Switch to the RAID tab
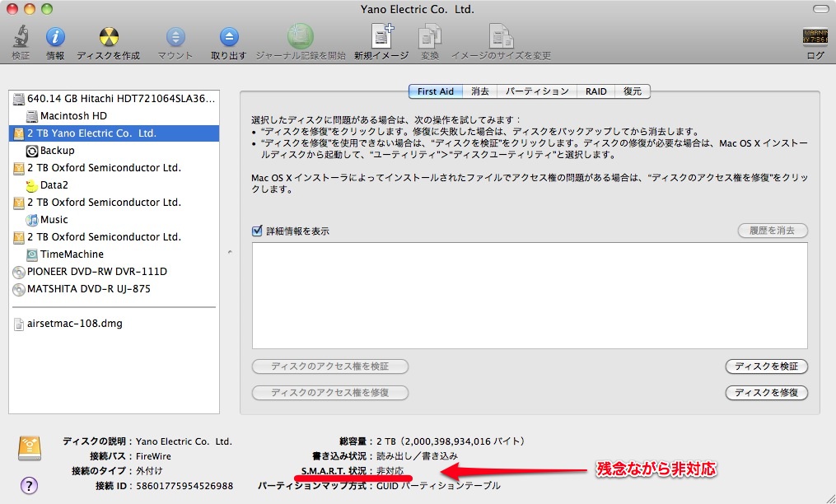 (x=596, y=91)
